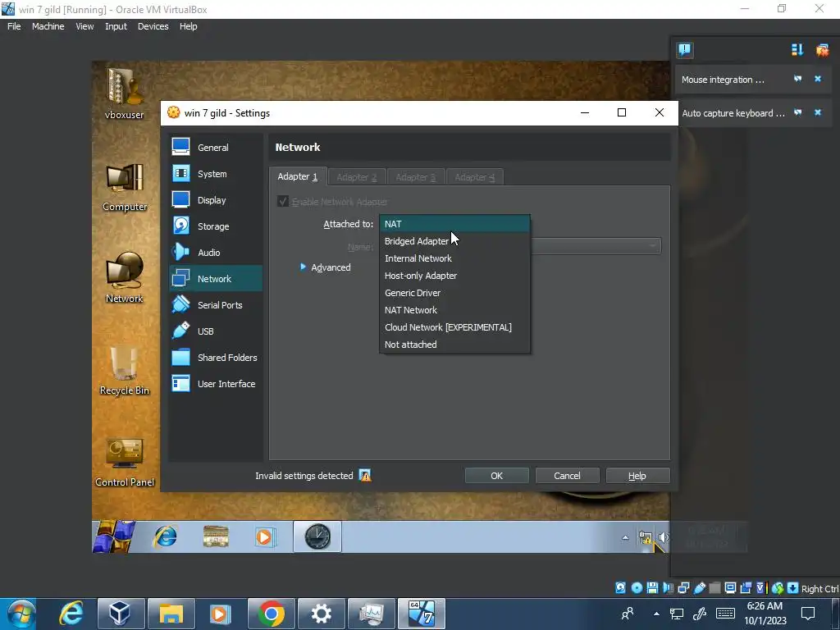Screen dimensions: 840x630
Task: Click the notification sort order icon
Action: click(x=797, y=50)
